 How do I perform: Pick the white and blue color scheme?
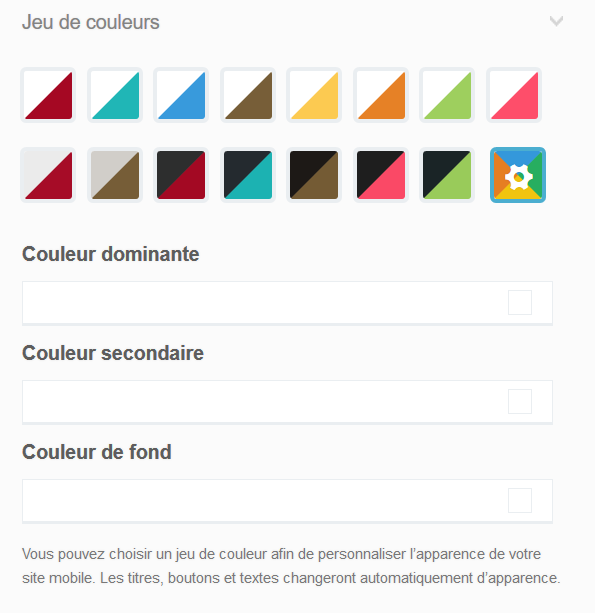coord(181,95)
